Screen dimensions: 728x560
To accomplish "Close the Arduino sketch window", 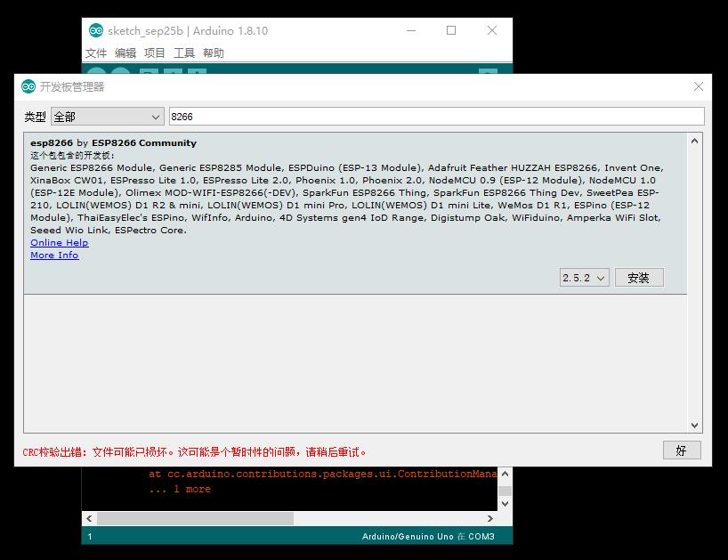I will [492, 30].
